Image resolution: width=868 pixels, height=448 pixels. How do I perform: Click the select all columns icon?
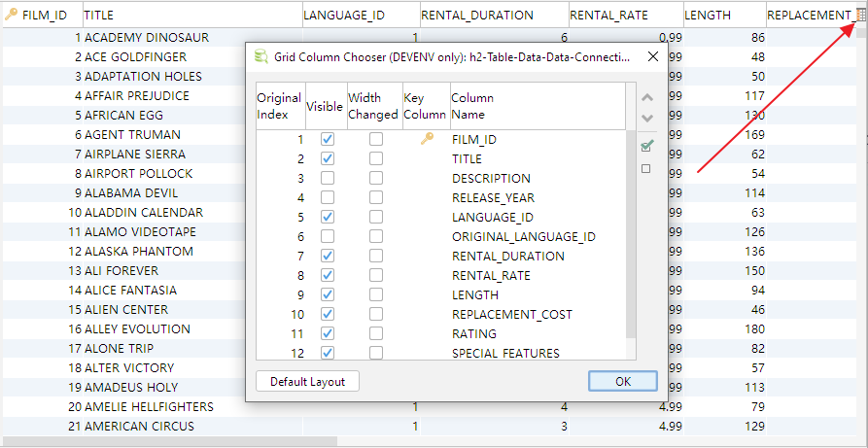tap(646, 147)
